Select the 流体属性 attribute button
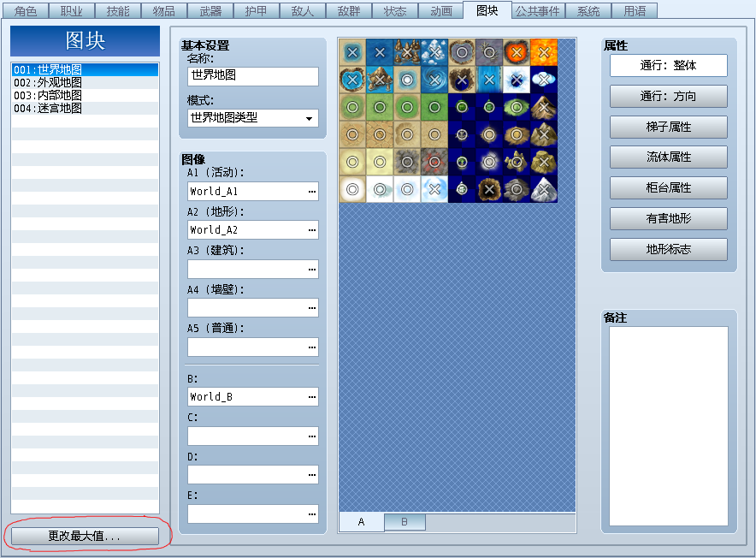Image resolution: width=756 pixels, height=558 pixels. 668,157
